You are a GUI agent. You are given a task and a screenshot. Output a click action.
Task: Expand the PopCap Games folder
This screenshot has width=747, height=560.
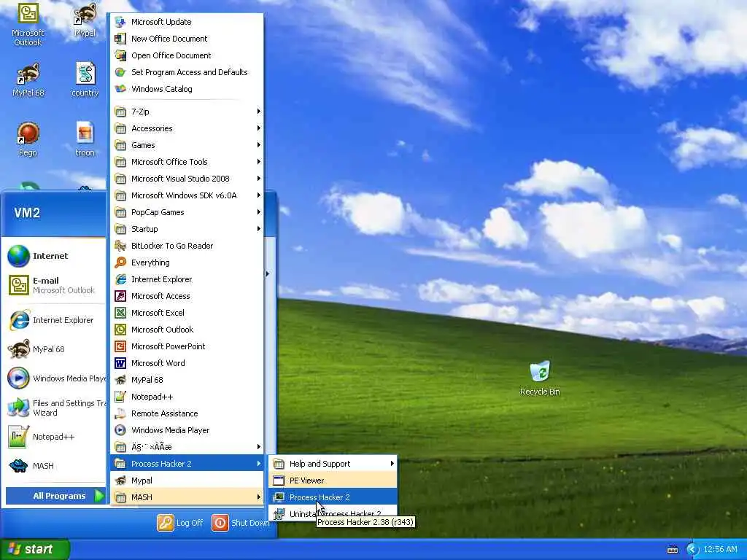tap(187, 212)
